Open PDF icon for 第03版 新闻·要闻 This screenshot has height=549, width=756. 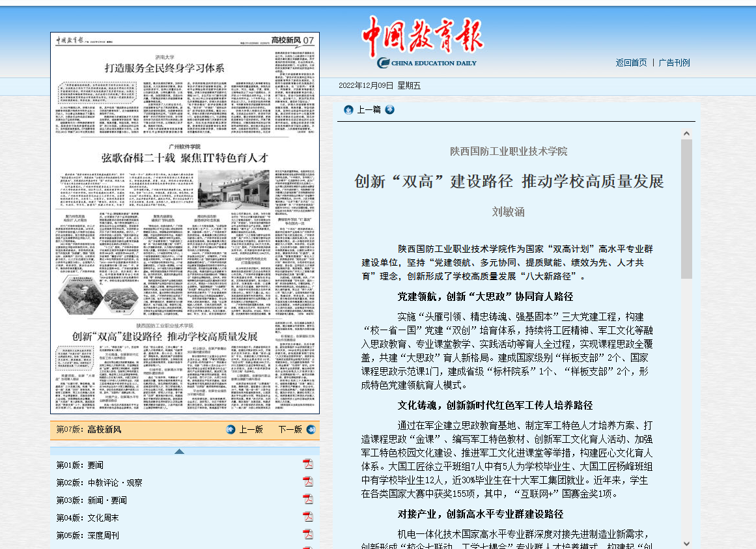click(x=307, y=500)
